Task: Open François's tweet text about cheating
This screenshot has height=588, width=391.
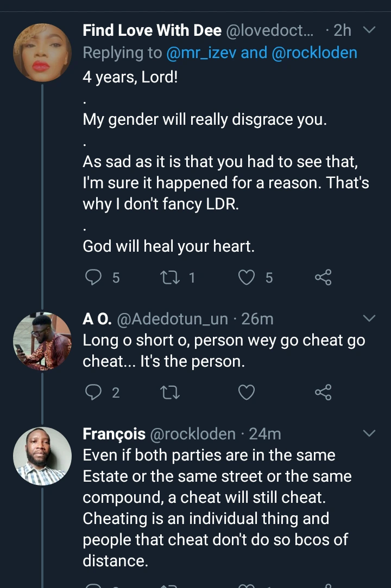Action: (216, 508)
